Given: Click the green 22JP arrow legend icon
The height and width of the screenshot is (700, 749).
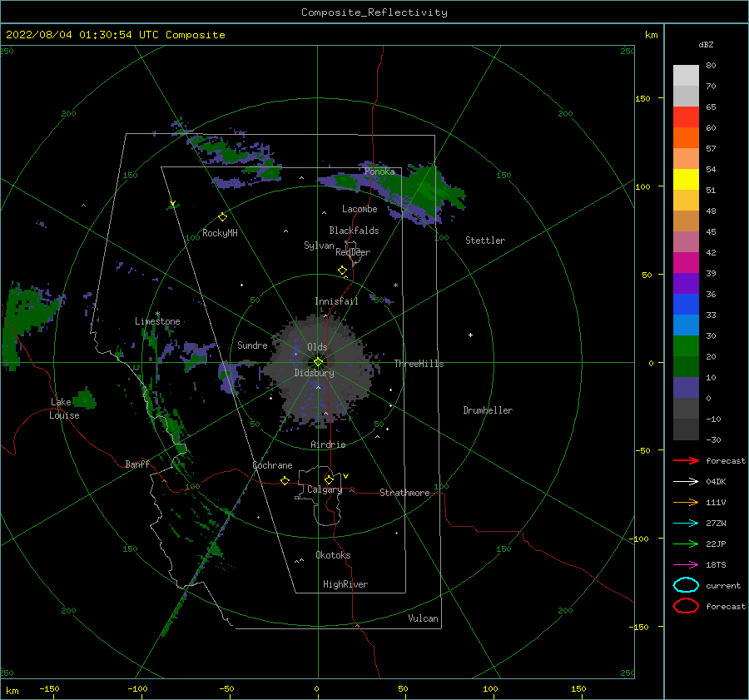Looking at the screenshot, I should click(x=686, y=544).
